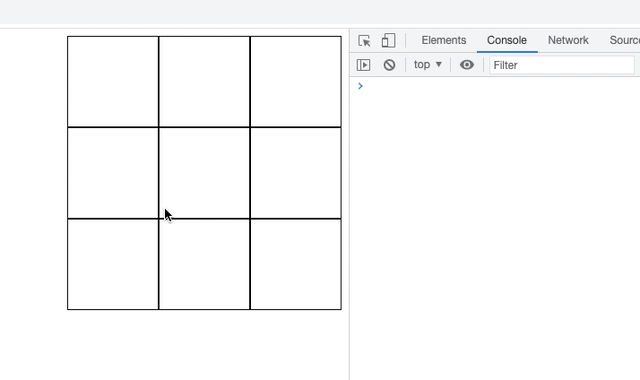Open the Network tab
The image size is (640, 380).
[568, 40]
